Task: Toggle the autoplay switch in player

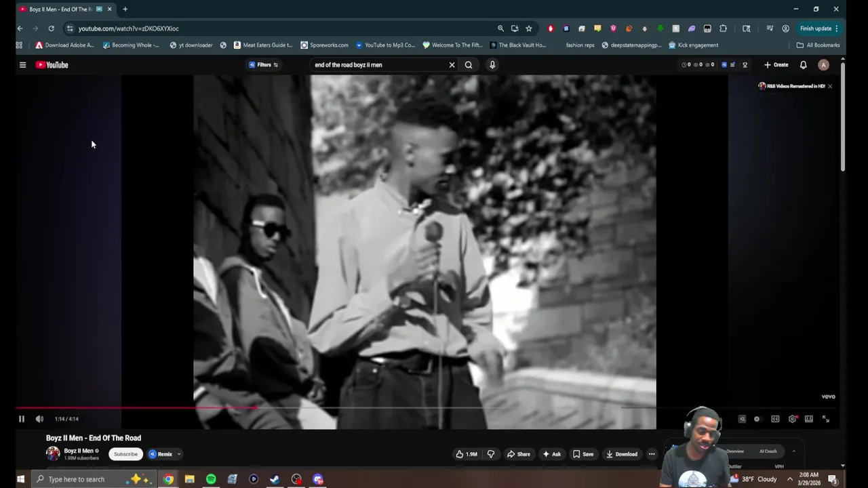Action: click(757, 419)
